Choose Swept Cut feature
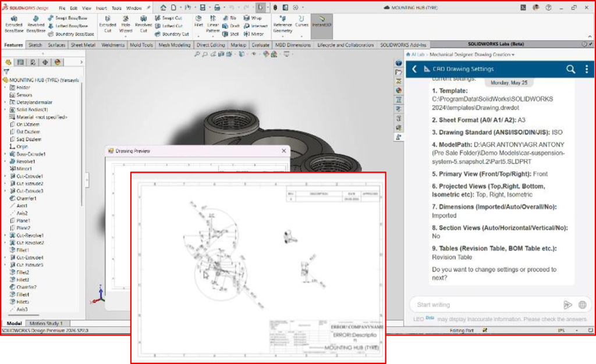596x364 pixels. point(169,18)
